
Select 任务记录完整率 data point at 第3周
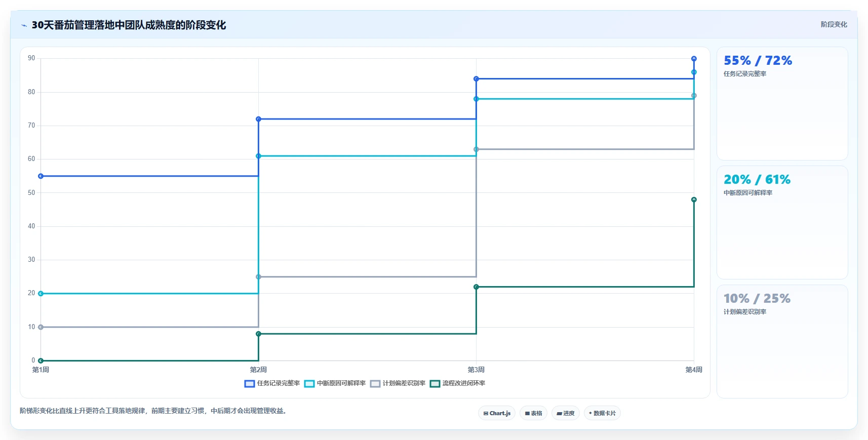click(x=476, y=79)
